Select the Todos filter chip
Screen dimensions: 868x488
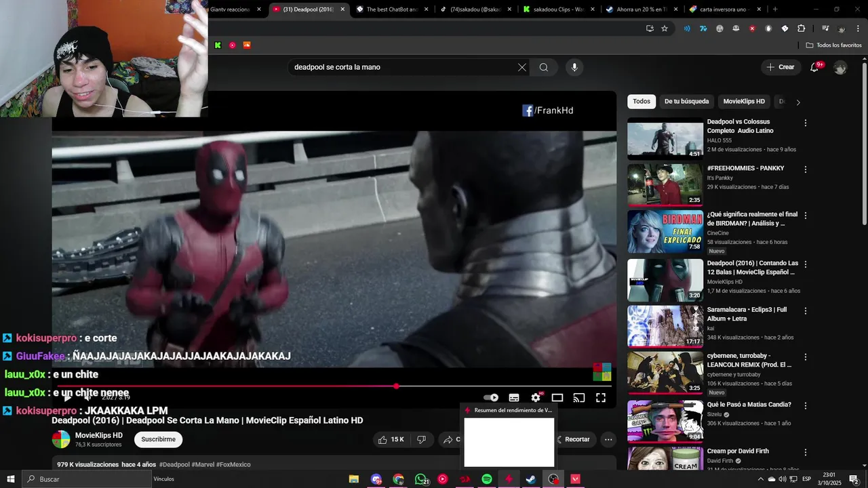coord(642,102)
